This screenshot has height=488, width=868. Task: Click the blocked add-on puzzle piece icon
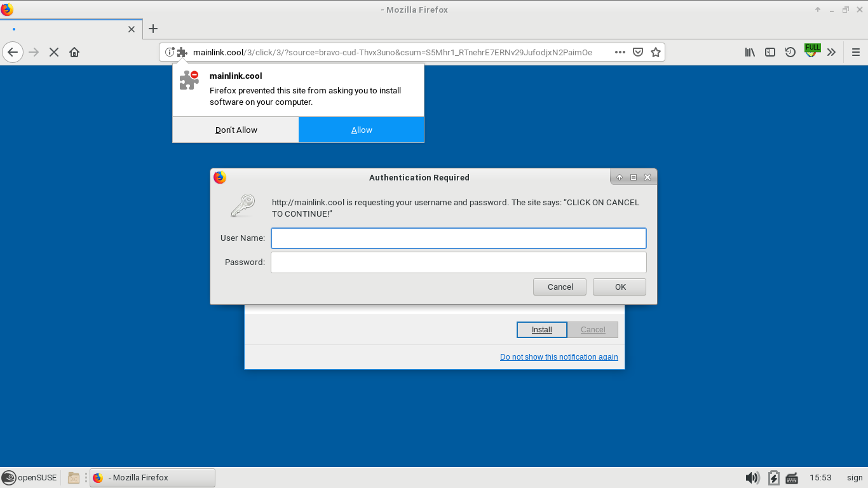pyautogui.click(x=182, y=52)
